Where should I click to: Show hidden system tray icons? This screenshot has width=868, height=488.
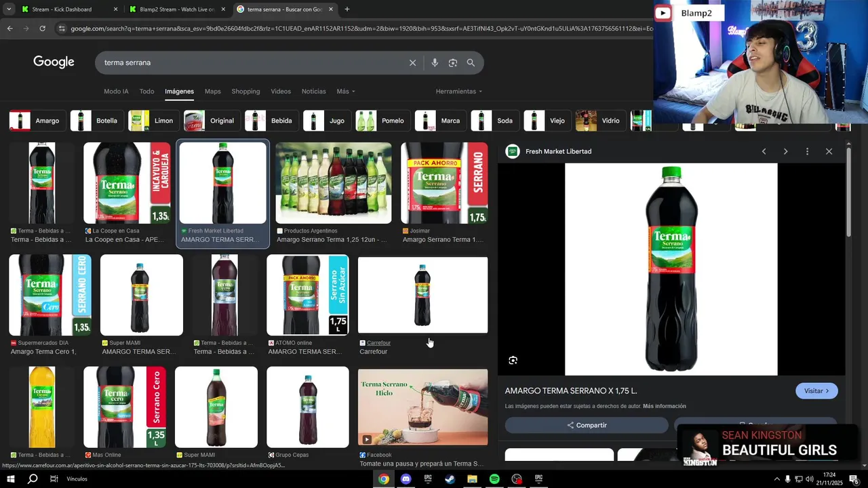tap(776, 479)
